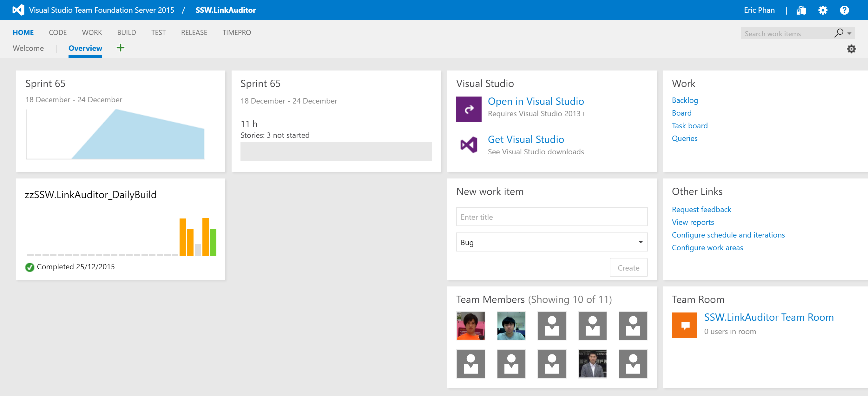Screen dimensions: 868x396
Task: Click the orange Team Room chat icon
Action: [684, 325]
